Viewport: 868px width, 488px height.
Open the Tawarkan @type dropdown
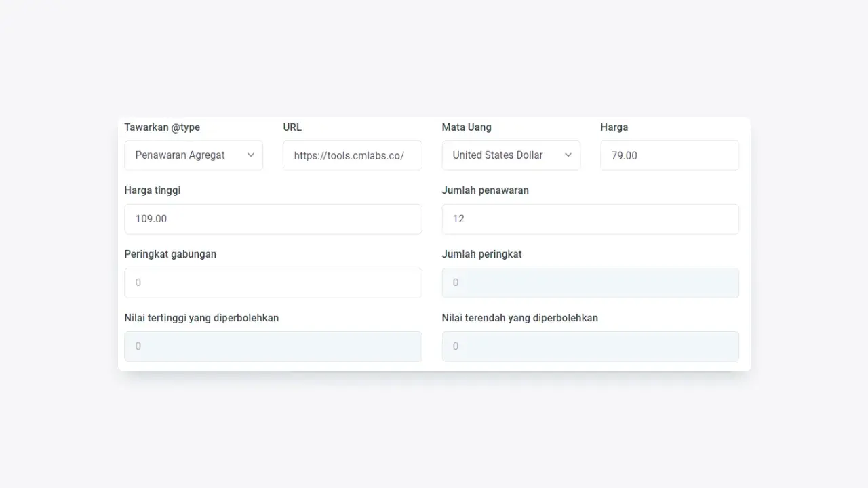[x=193, y=155]
